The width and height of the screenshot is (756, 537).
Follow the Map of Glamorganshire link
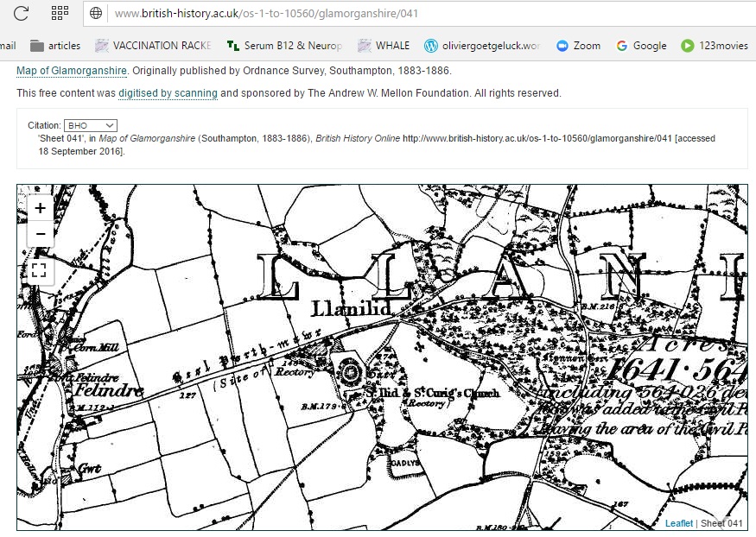click(72, 71)
